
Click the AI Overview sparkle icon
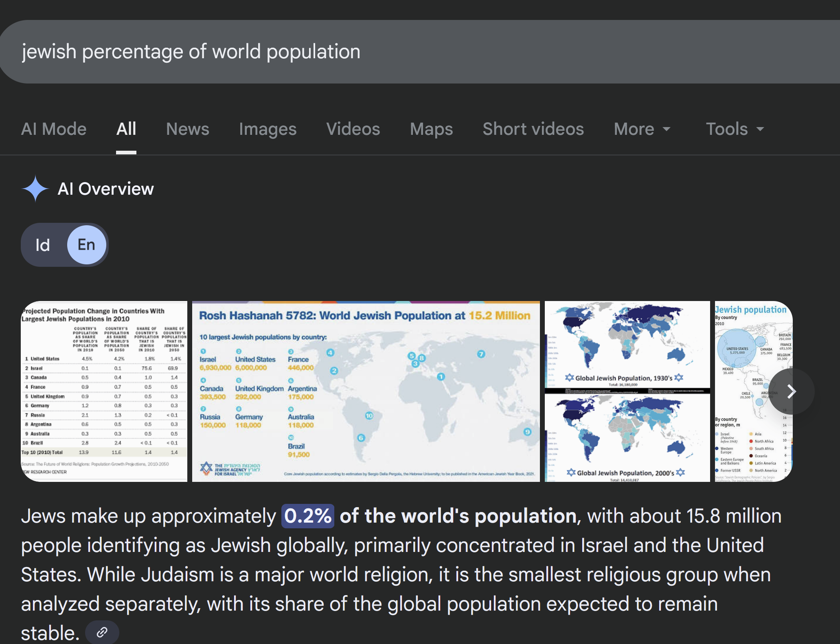coord(35,189)
